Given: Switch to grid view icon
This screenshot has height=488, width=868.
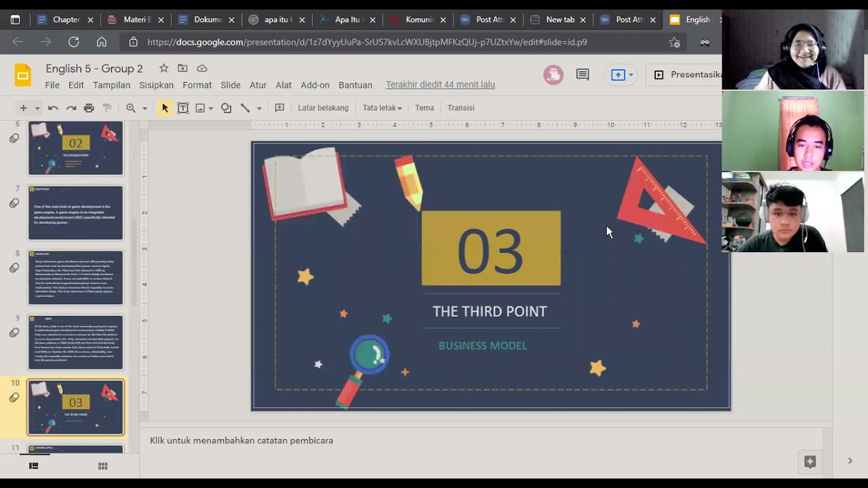Looking at the screenshot, I should click(103, 466).
